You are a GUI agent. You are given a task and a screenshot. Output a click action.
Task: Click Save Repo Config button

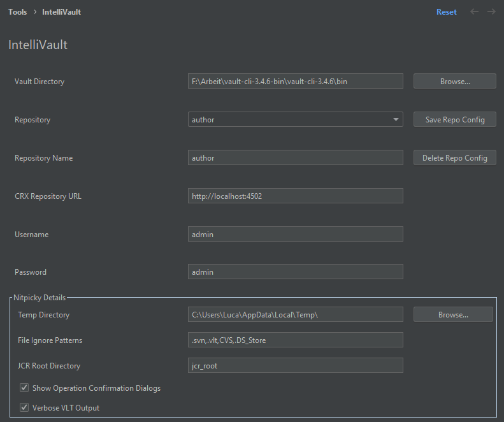(455, 119)
